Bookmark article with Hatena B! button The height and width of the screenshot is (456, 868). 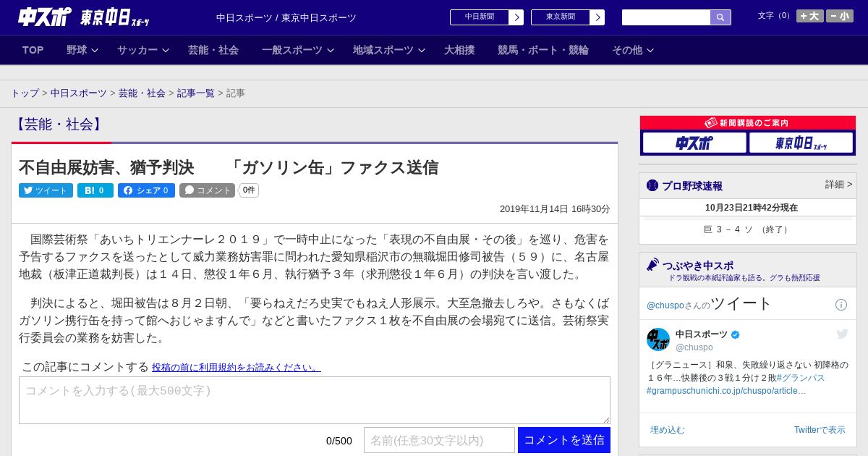coord(95,190)
